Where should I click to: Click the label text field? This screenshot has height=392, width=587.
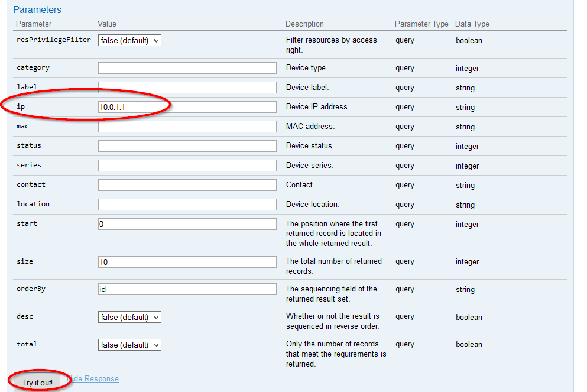click(x=187, y=88)
